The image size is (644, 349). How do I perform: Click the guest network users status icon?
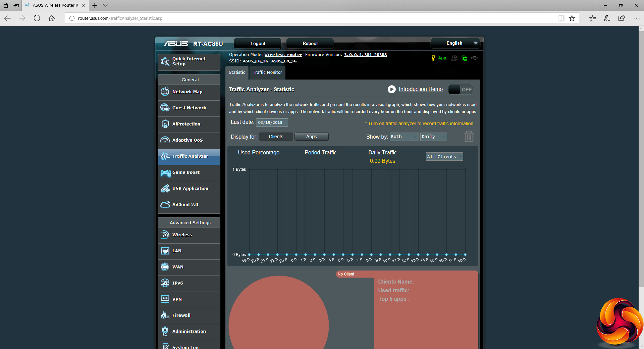coord(454,58)
